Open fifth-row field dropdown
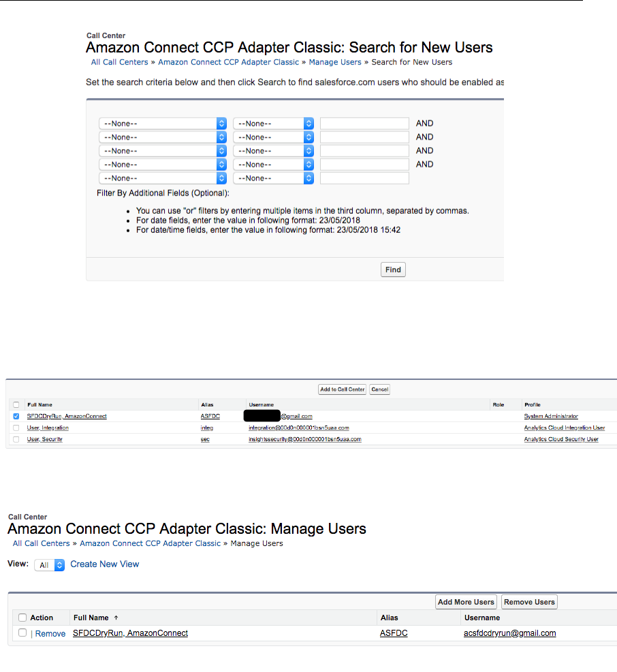The image size is (617, 672). point(163,178)
